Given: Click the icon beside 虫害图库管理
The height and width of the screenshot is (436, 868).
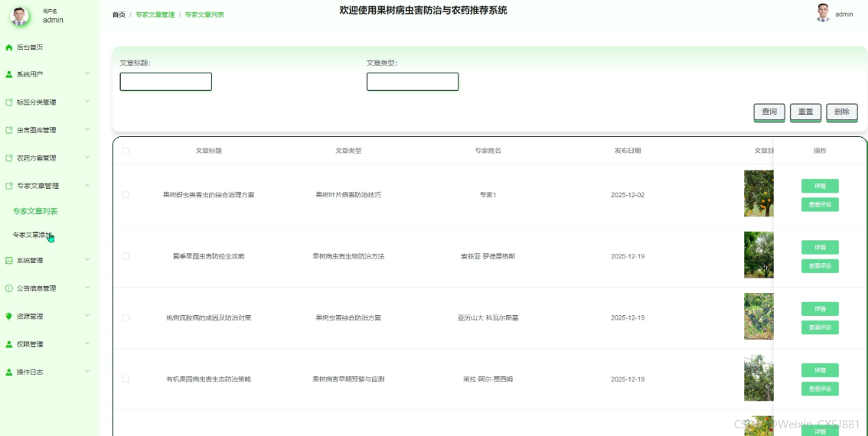Looking at the screenshot, I should coord(9,131).
